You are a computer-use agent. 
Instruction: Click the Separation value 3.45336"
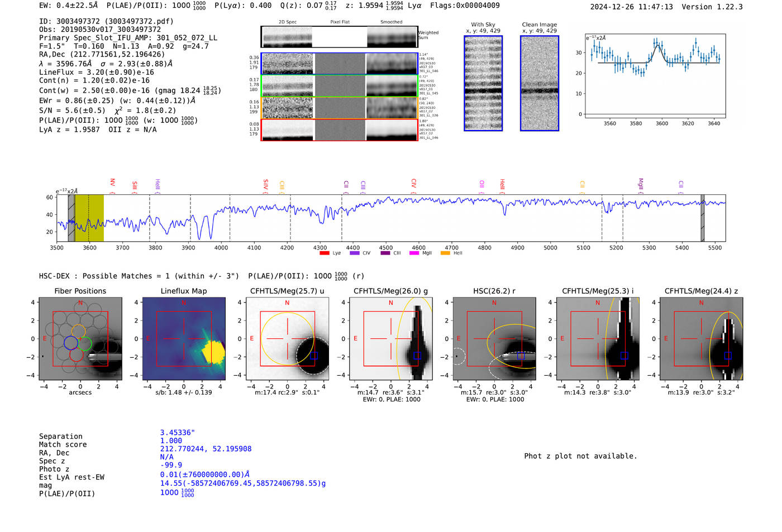[178, 433]
